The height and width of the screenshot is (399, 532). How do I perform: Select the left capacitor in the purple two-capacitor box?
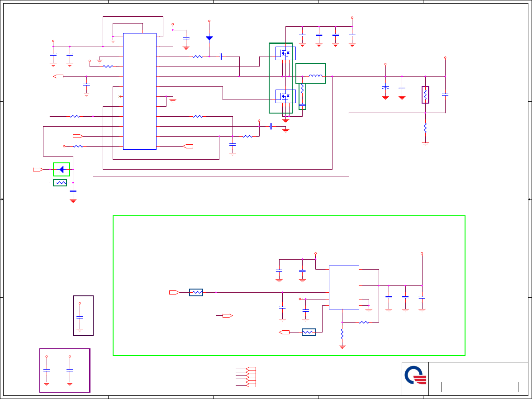click(47, 370)
